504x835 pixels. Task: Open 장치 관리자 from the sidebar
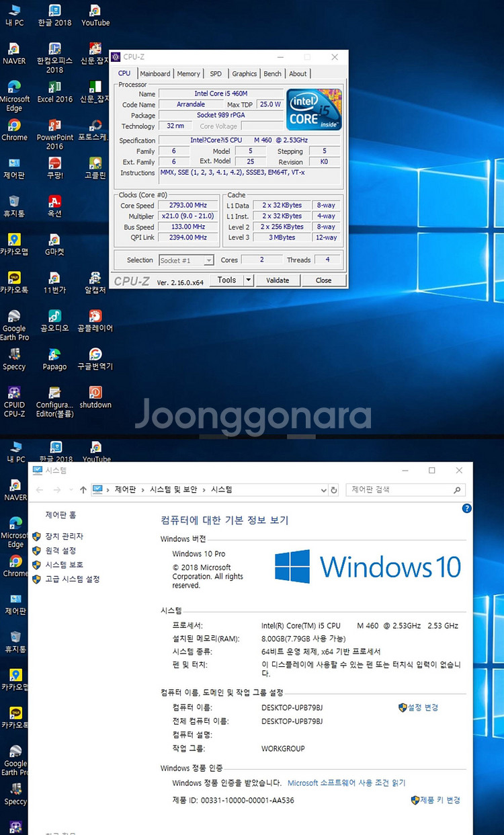pos(64,536)
